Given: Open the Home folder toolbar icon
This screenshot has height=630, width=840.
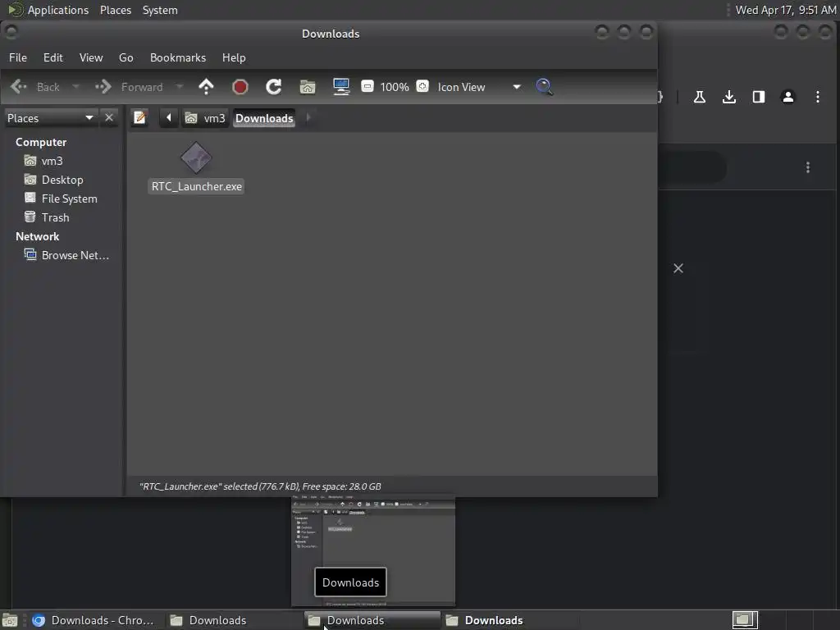Looking at the screenshot, I should [308, 87].
